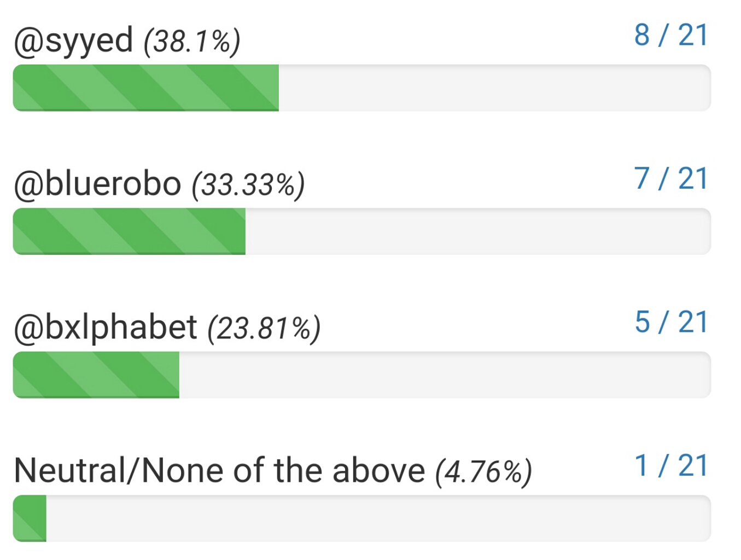Click the empty gray part of Neutral/None bar
741x560 pixels.
click(x=378, y=518)
